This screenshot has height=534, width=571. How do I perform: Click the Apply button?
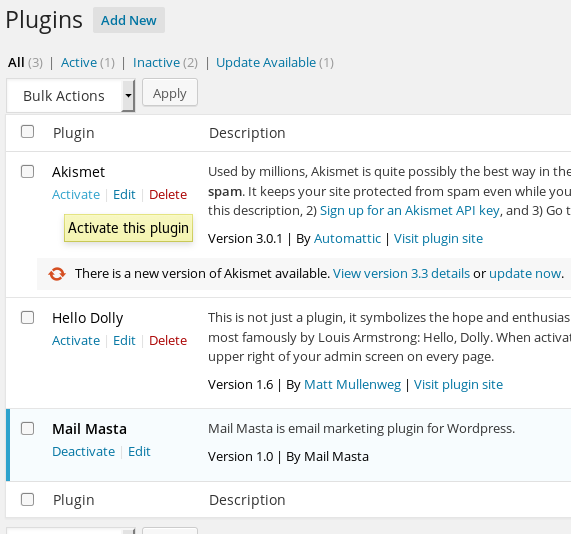170,93
